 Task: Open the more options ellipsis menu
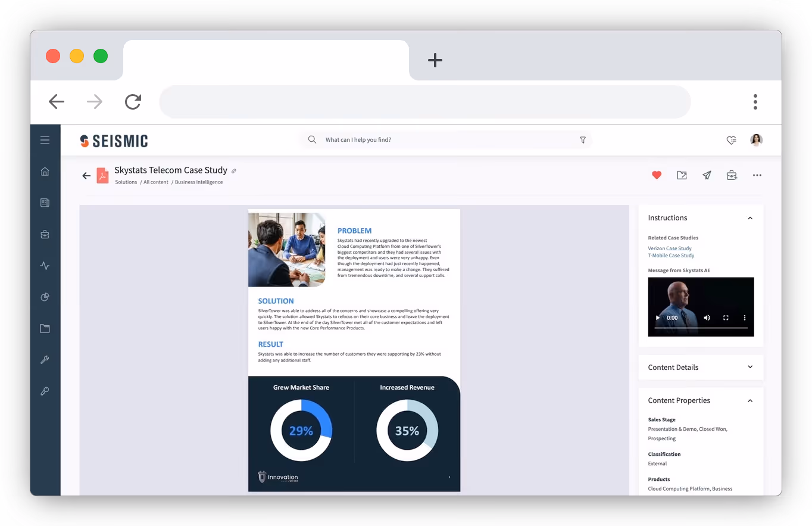click(757, 175)
